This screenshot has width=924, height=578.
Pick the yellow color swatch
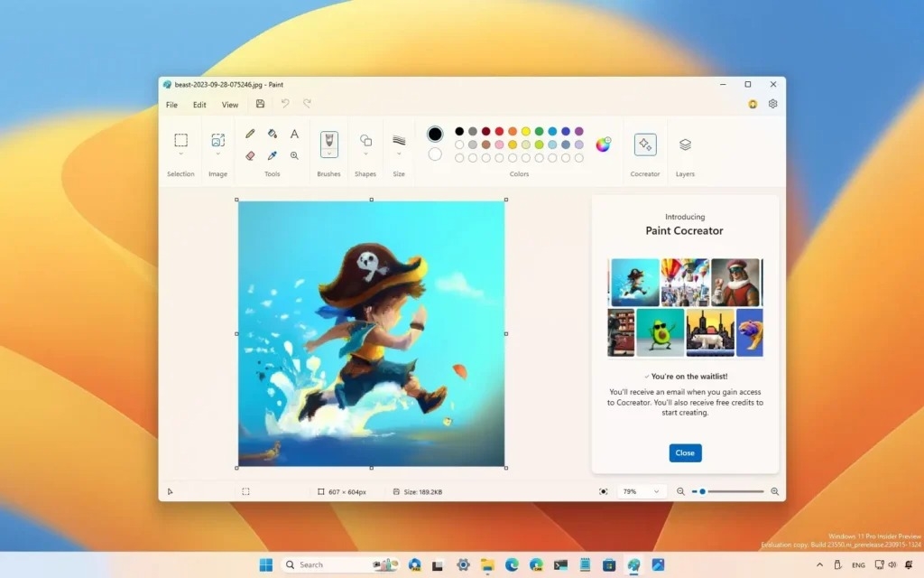point(525,131)
